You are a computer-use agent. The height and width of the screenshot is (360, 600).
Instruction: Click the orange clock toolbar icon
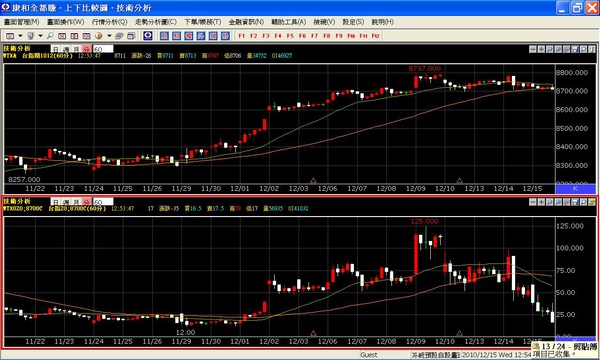pos(99,36)
